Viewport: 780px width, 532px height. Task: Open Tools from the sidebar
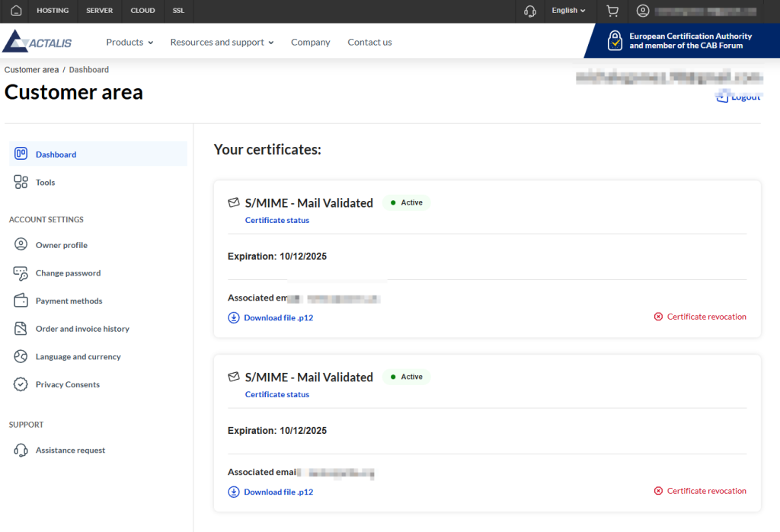[x=45, y=183]
